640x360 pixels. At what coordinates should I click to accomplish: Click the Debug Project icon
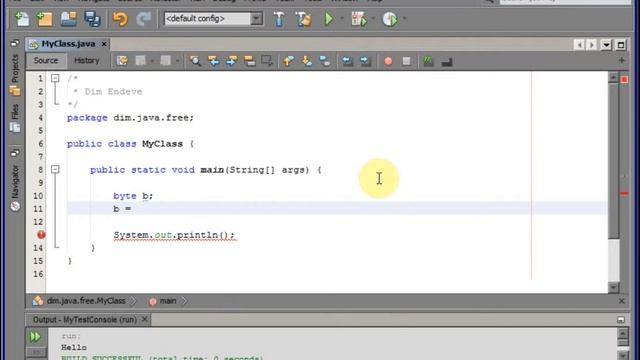359,19
